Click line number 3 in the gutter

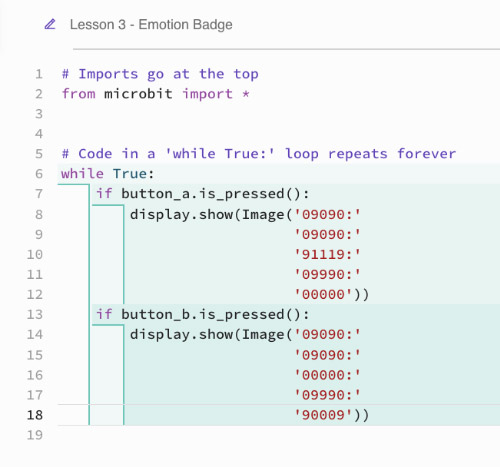click(x=39, y=114)
